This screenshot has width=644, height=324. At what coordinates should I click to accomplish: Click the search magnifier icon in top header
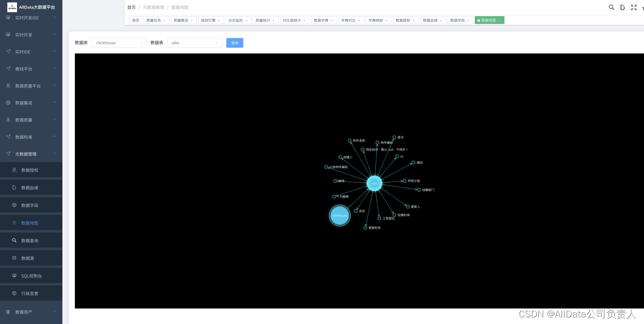point(611,8)
